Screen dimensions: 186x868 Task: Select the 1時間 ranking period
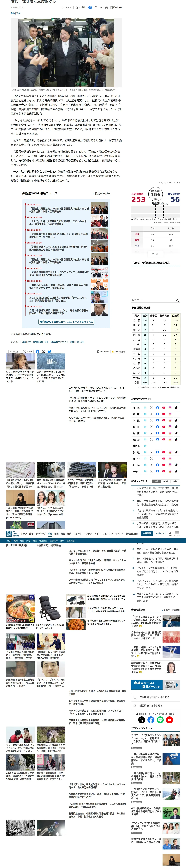156,481
